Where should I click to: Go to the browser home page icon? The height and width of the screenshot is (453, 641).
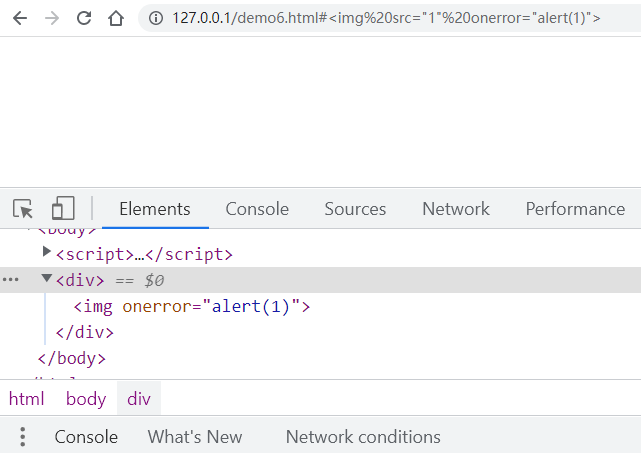(117, 18)
